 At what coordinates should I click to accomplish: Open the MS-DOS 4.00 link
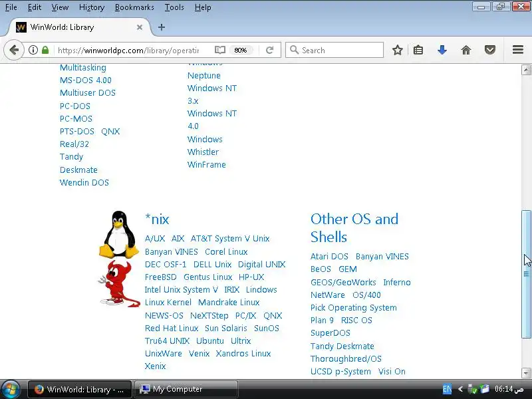pyautogui.click(x=86, y=80)
